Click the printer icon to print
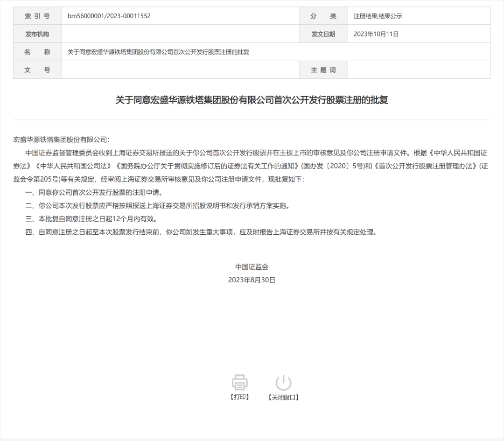 coord(240,382)
